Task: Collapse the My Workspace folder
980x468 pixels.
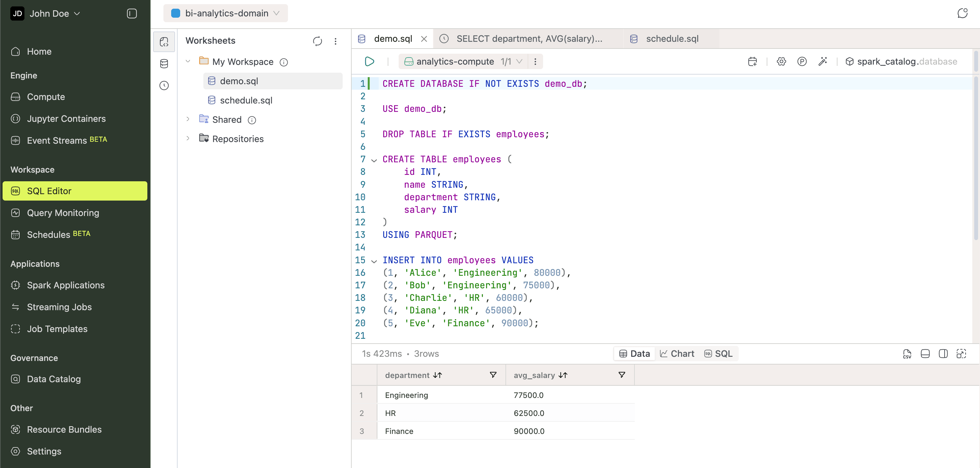Action: pos(188,61)
